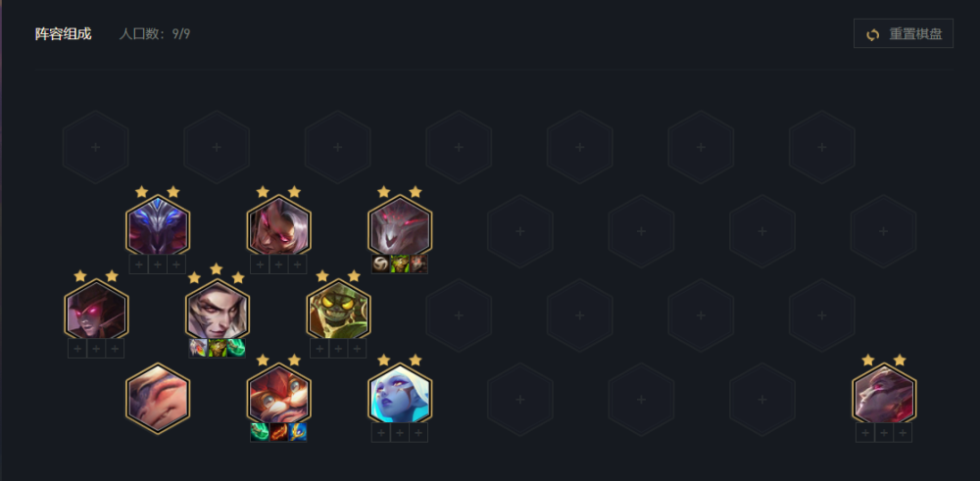Add item in middle slot under blue-skinned champion
Viewport: 980px width, 481px height.
click(400, 432)
